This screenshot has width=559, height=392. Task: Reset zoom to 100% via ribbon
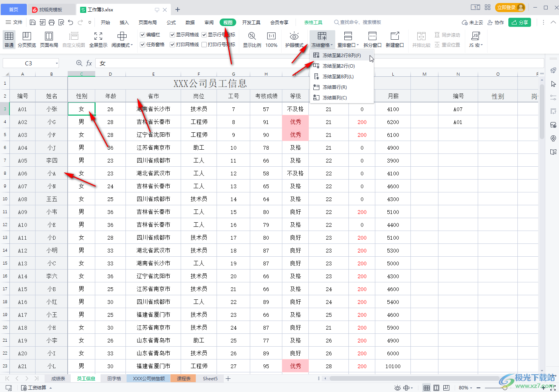tap(271, 40)
